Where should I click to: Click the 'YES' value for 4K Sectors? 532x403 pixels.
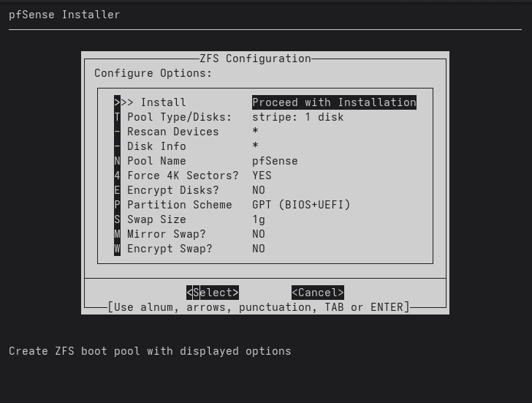tap(262, 176)
